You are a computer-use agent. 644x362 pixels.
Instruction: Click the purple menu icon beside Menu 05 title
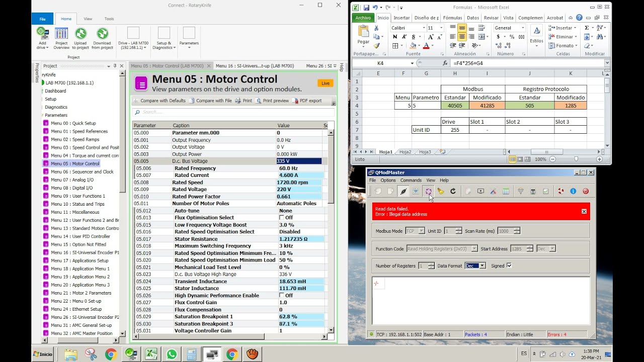[141, 83]
